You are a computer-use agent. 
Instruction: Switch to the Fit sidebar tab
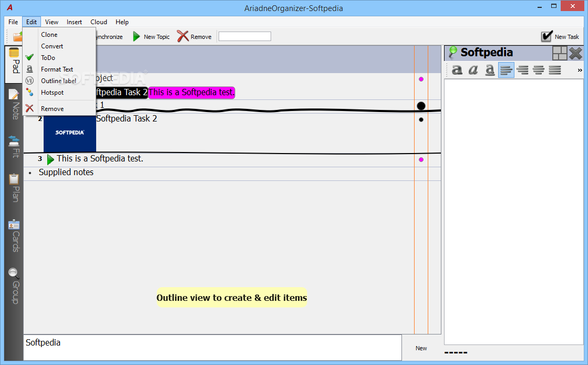[14, 146]
